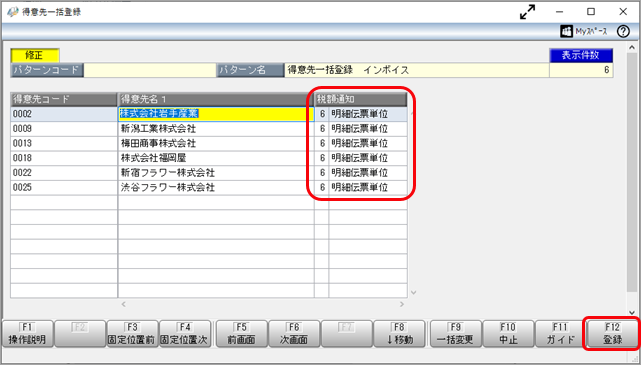Click 明細伝票単位 for 梅田商事株式会社
The height and width of the screenshot is (365, 641).
tap(368, 143)
